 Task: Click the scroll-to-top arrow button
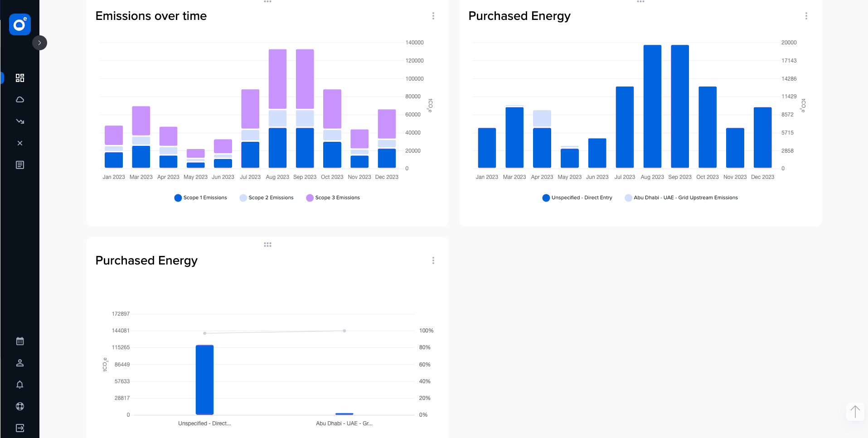click(855, 412)
